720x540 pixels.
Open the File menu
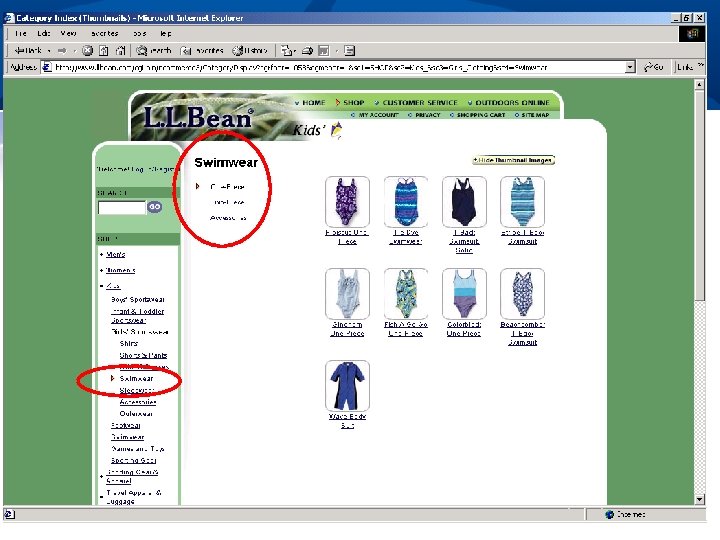tap(21, 34)
